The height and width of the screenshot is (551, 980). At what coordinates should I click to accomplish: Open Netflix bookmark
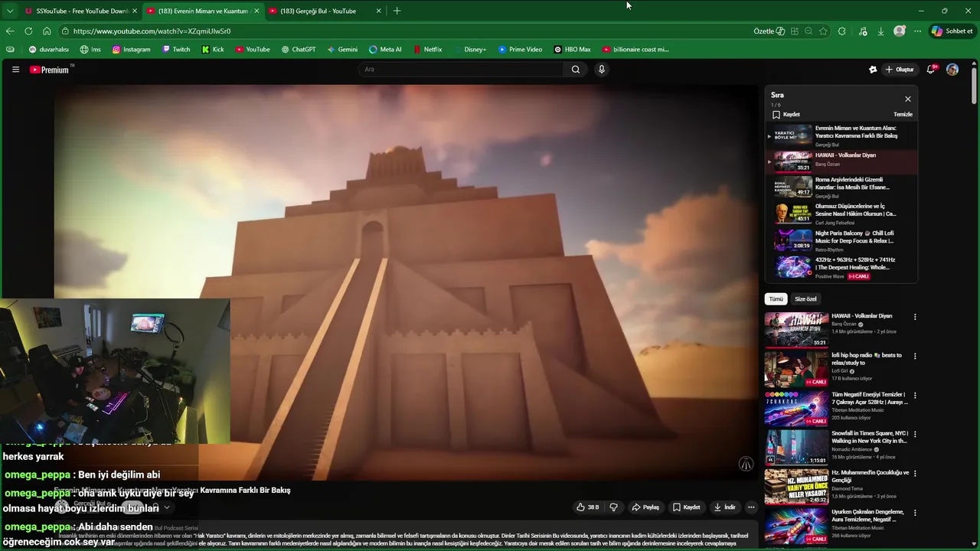click(427, 50)
